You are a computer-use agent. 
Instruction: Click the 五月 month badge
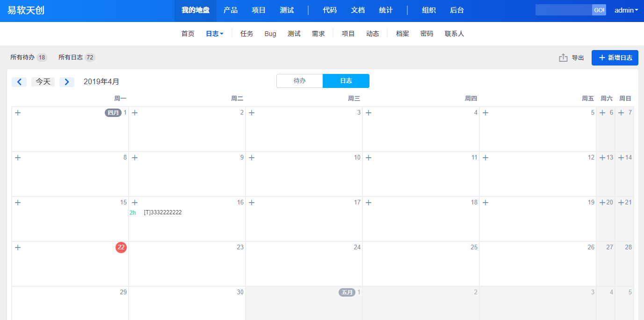coord(347,292)
